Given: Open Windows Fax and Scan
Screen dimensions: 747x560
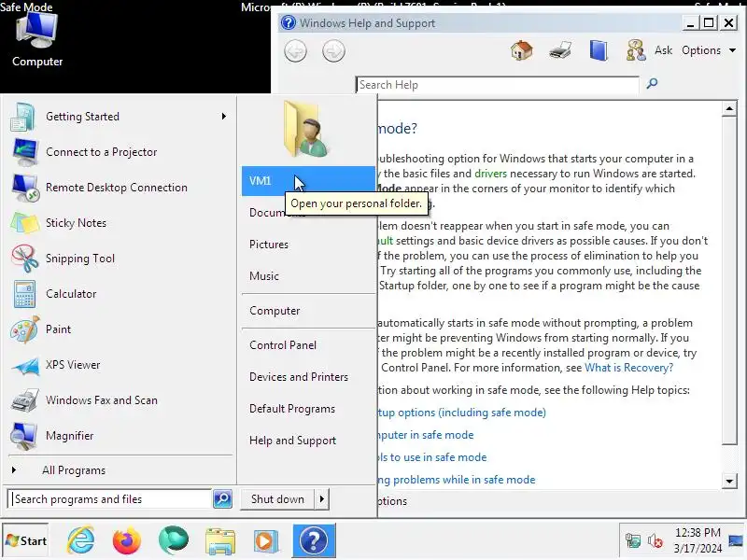Looking at the screenshot, I should click(x=119, y=400).
